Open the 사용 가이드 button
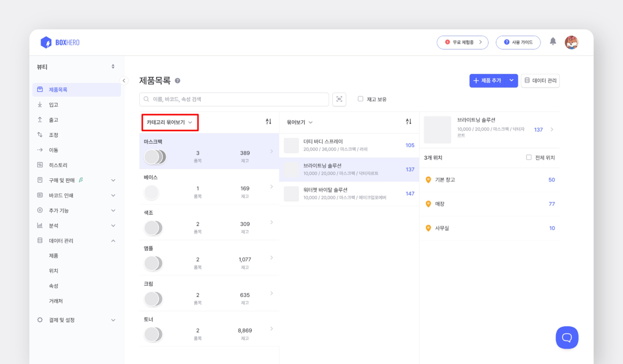Viewport: 623px width, 364px height. [x=518, y=43]
